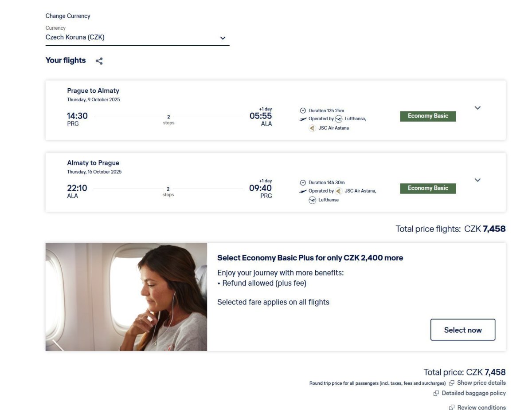Image resolution: width=532 pixels, height=410 pixels.
Task: Click the Air Astana logo on the outbound flight
Action: (312, 128)
